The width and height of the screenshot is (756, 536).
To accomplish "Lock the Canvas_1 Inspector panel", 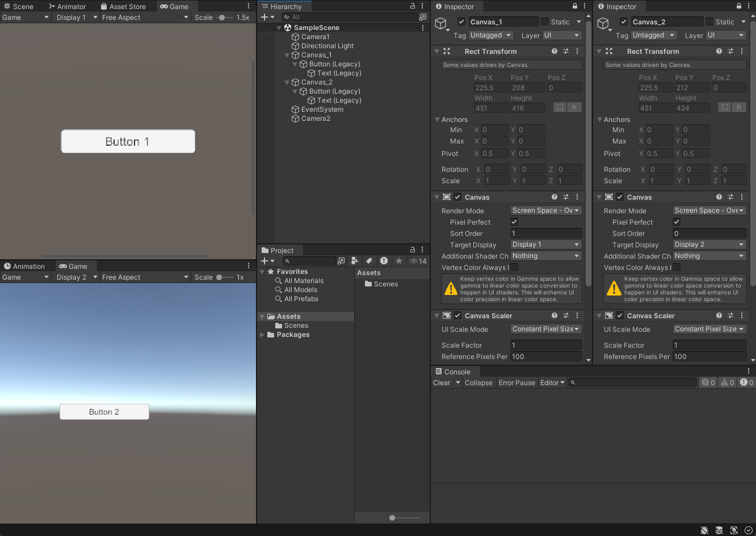I will click(x=575, y=6).
